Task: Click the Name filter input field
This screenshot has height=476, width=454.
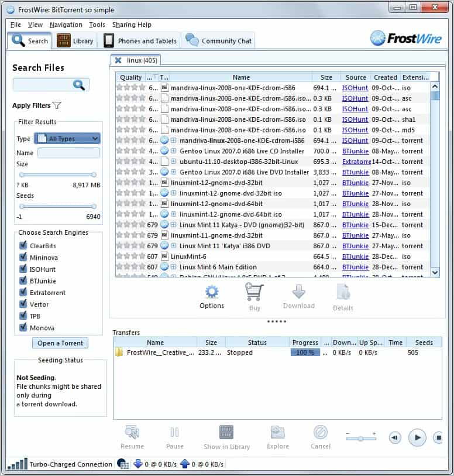Action: 68,153
